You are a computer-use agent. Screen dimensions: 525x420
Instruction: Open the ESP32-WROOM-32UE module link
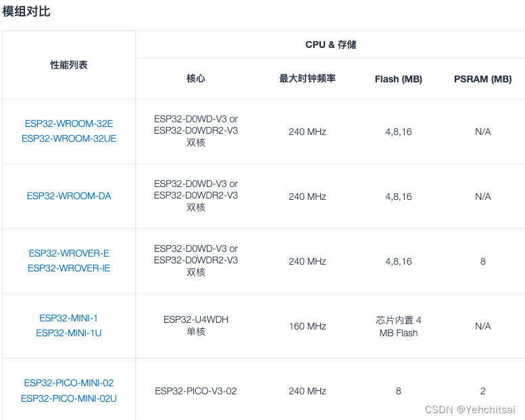click(x=69, y=138)
